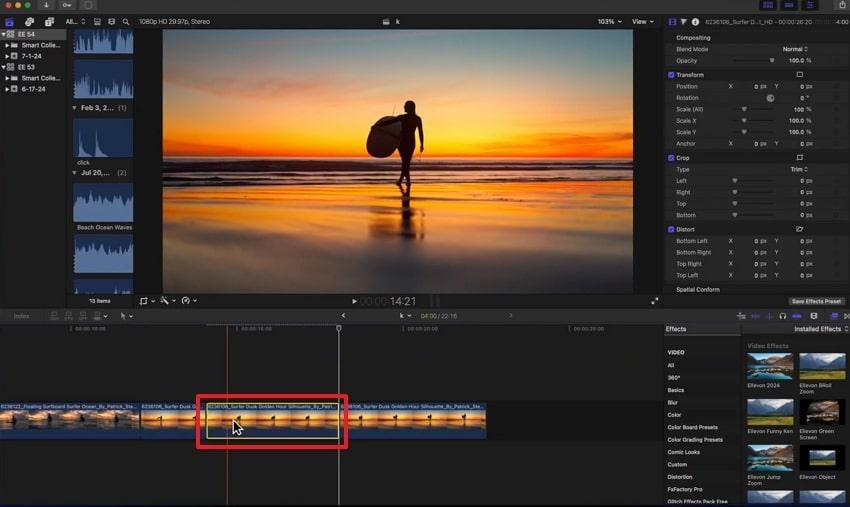
Task: Click the Rotation dial control
Action: pyautogui.click(x=770, y=98)
